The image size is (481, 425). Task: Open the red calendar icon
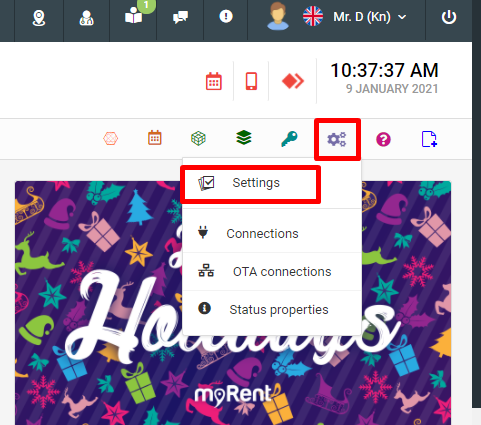click(214, 81)
